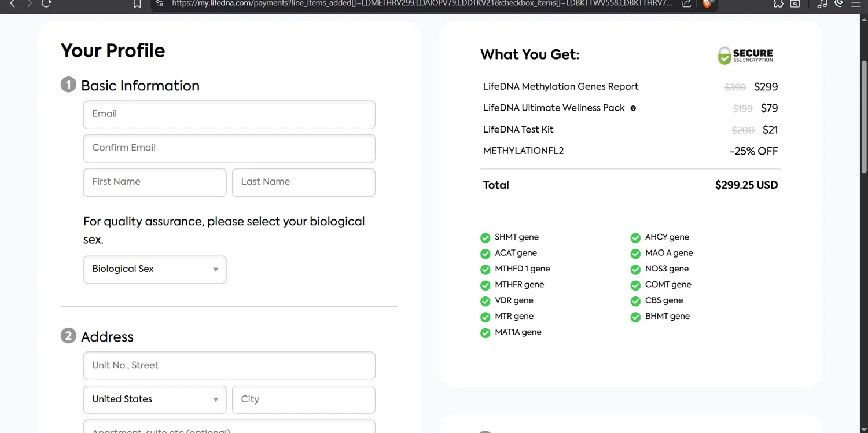868x433 pixels.
Task: Click the crossed-out '$399' price
Action: click(x=735, y=87)
